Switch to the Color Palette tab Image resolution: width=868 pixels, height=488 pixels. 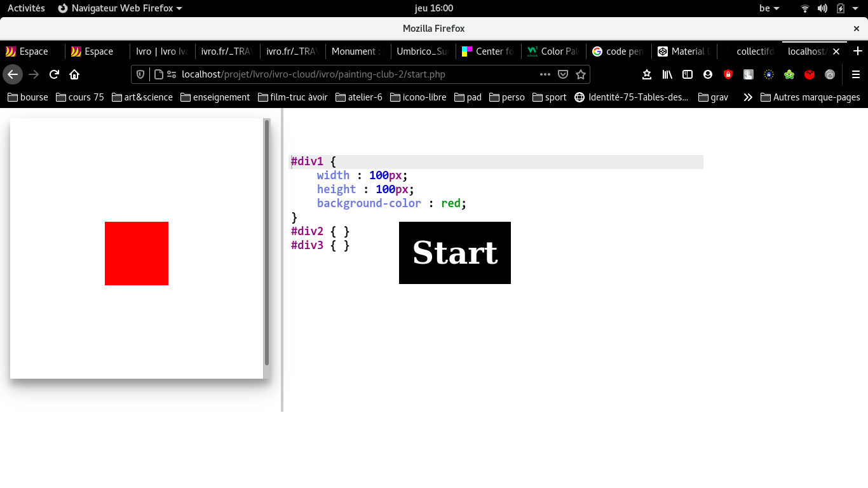coord(553,51)
